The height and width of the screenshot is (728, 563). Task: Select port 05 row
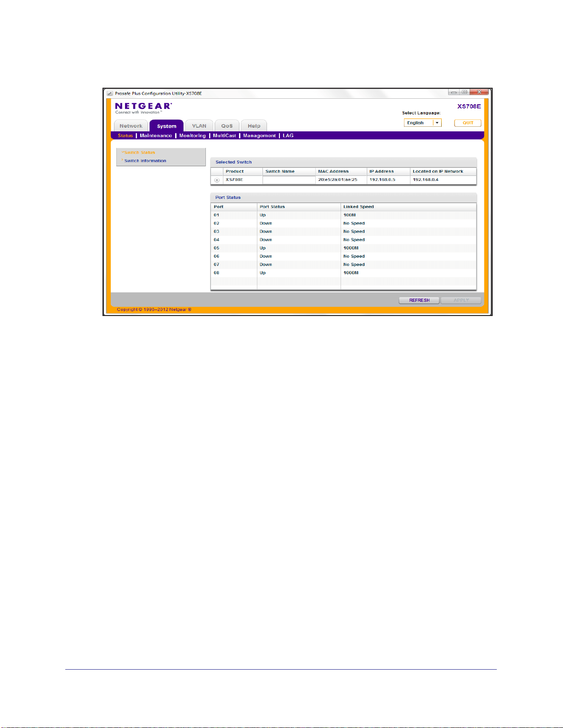[343, 248]
